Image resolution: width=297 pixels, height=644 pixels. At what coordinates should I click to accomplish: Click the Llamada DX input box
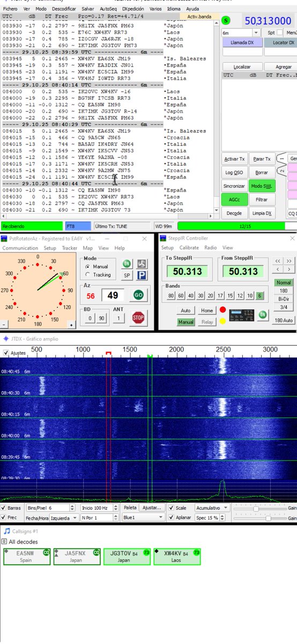(242, 52)
